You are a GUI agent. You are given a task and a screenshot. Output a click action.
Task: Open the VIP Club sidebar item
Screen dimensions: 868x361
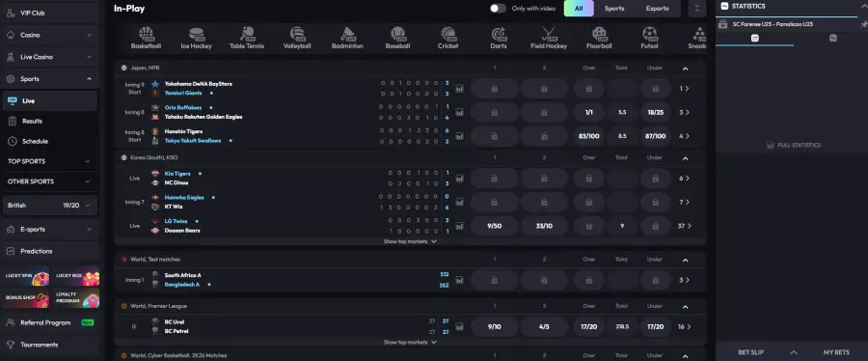pos(50,13)
